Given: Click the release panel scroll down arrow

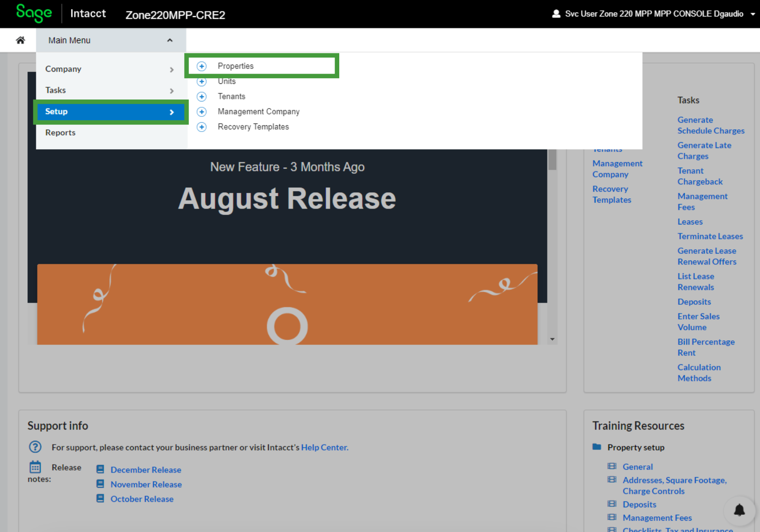Looking at the screenshot, I should (552, 339).
